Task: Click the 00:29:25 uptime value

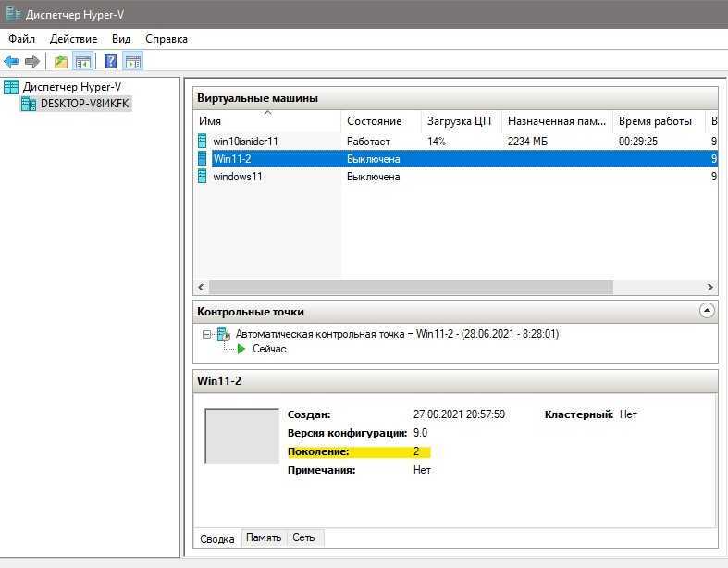Action: [638, 142]
